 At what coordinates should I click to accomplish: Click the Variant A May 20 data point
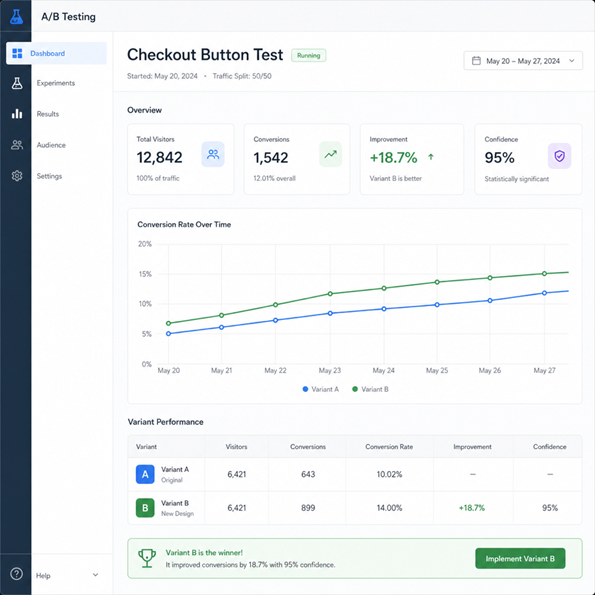click(168, 334)
